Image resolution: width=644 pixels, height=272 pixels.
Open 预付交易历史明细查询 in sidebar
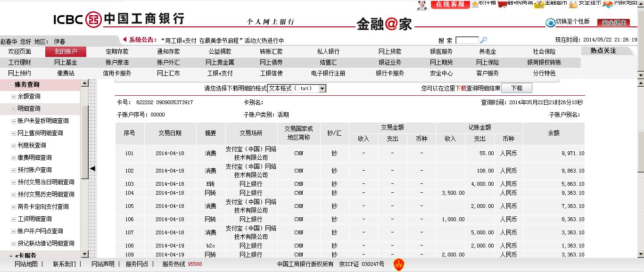click(x=46, y=194)
